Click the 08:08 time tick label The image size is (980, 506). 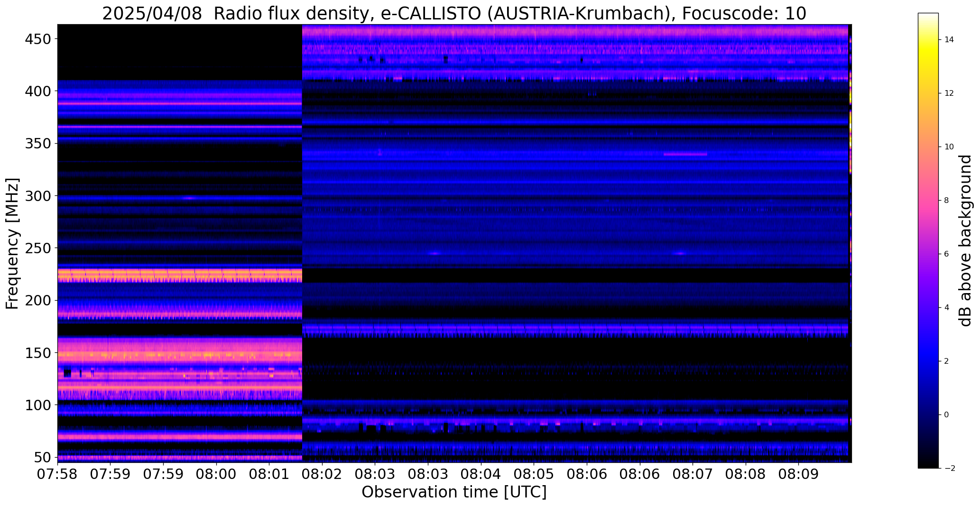tap(745, 474)
